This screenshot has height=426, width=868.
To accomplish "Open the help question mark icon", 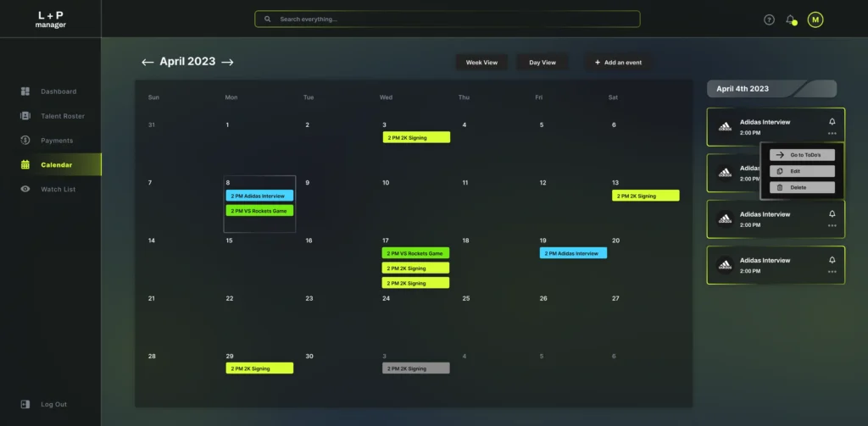I will click(769, 20).
